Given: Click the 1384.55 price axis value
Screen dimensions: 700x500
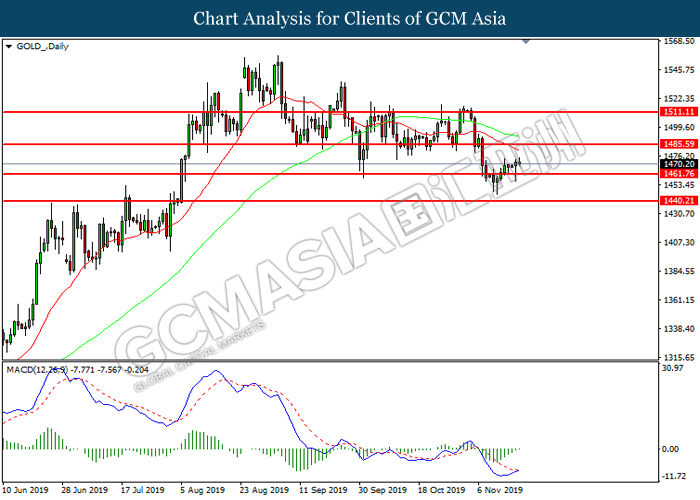Looking at the screenshot, I should point(679,271).
